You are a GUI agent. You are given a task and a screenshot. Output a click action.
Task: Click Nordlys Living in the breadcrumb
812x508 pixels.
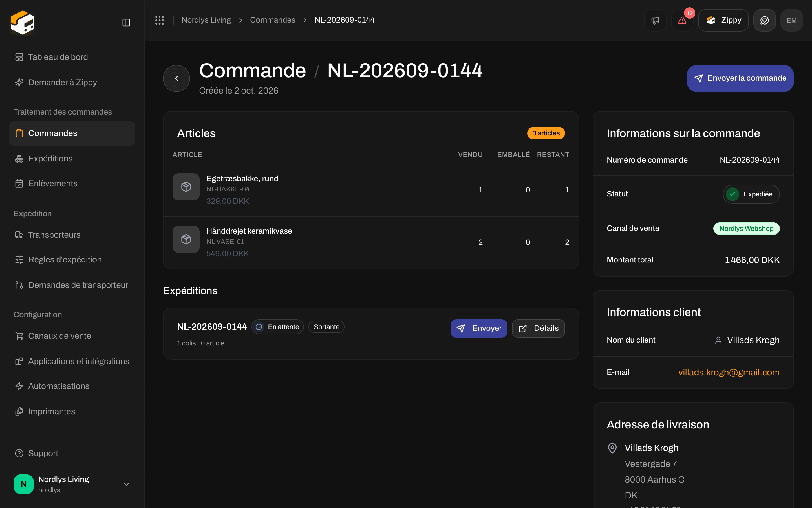coord(206,20)
